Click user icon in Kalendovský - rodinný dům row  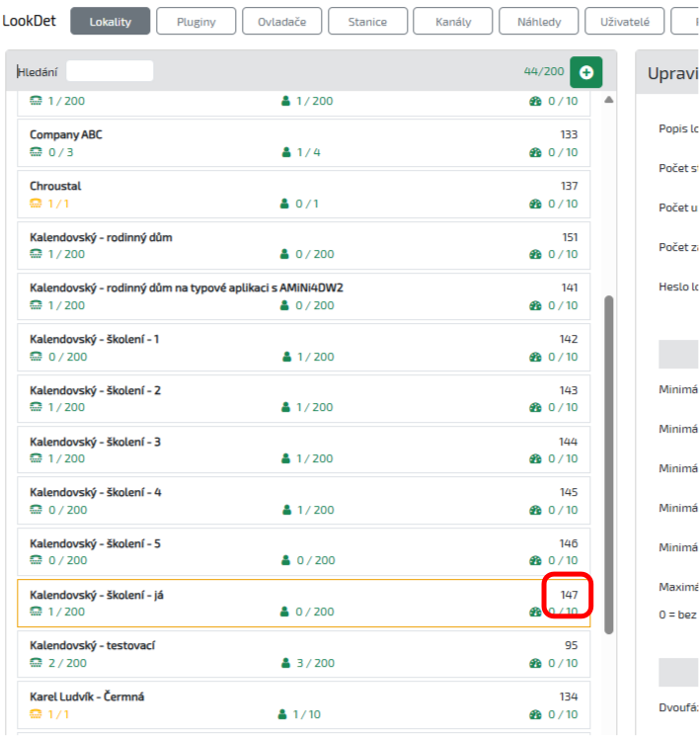(x=286, y=255)
